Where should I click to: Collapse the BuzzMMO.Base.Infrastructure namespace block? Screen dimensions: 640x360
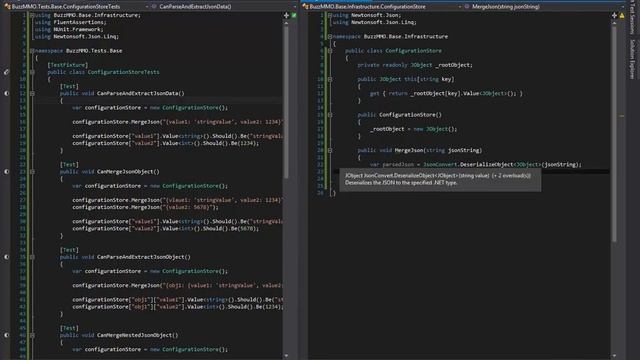330,36
